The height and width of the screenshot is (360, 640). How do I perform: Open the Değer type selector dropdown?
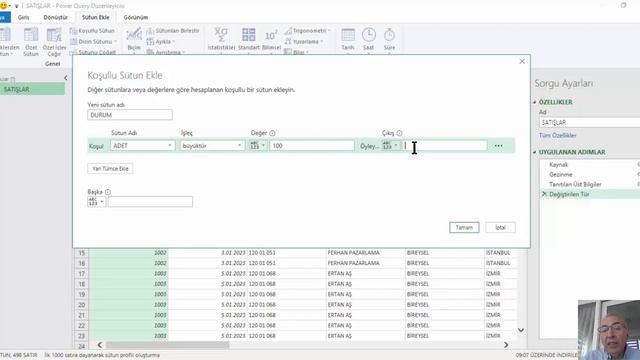pos(258,146)
